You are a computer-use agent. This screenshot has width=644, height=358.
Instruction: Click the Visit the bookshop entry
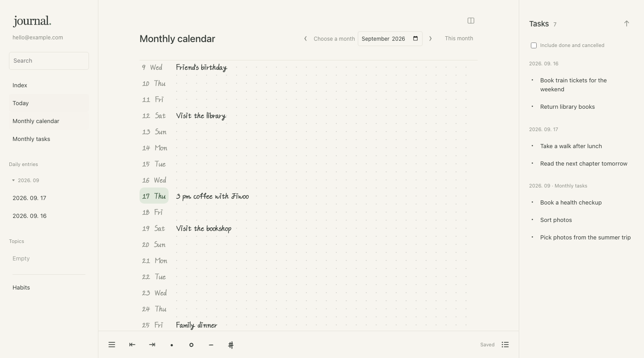click(x=204, y=229)
